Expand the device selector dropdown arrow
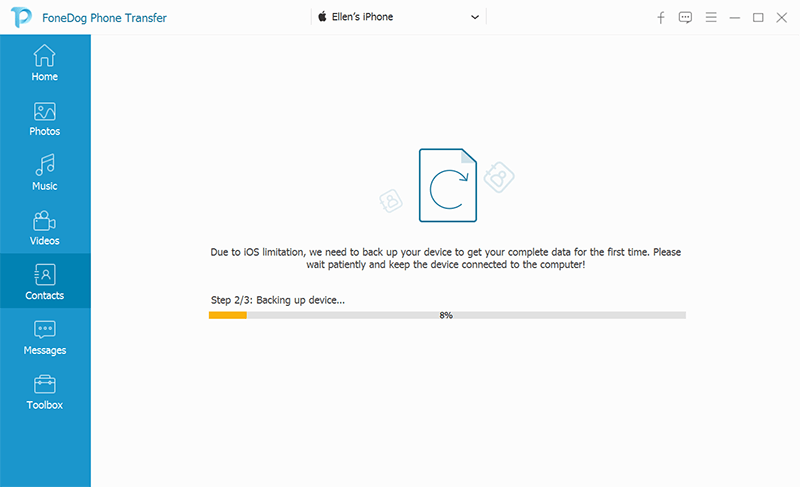The height and width of the screenshot is (487, 800). 475,17
